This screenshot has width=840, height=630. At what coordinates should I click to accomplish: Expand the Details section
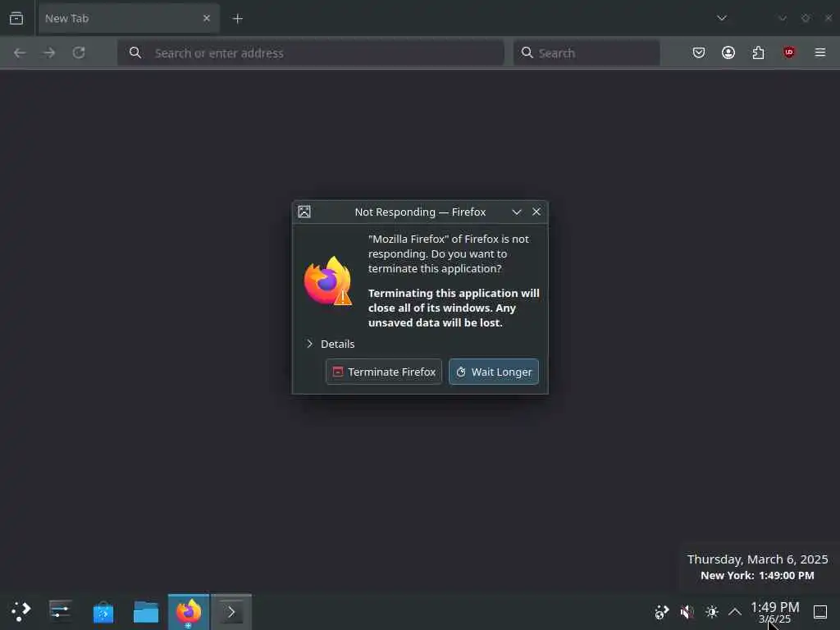331,344
